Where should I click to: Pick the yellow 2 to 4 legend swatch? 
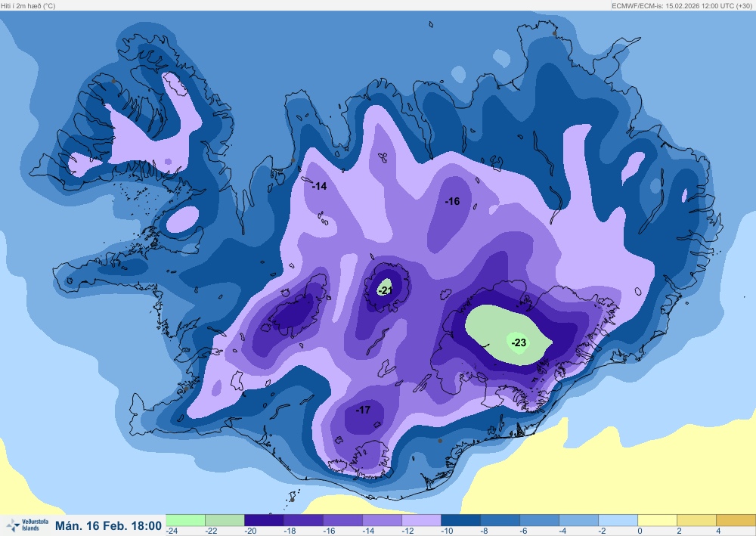[x=696, y=520]
